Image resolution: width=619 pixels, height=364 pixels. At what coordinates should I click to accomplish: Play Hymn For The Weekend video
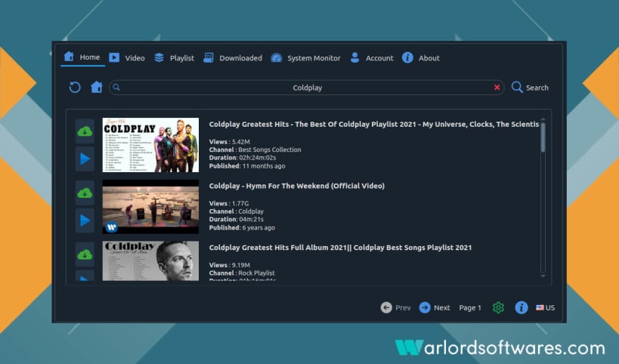click(85, 221)
